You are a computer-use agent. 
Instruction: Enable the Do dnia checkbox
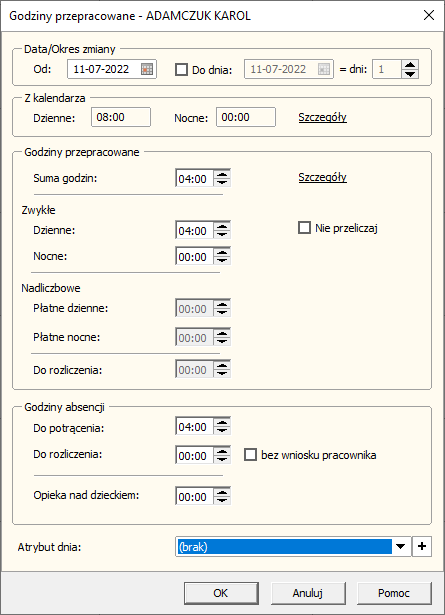tap(181, 70)
